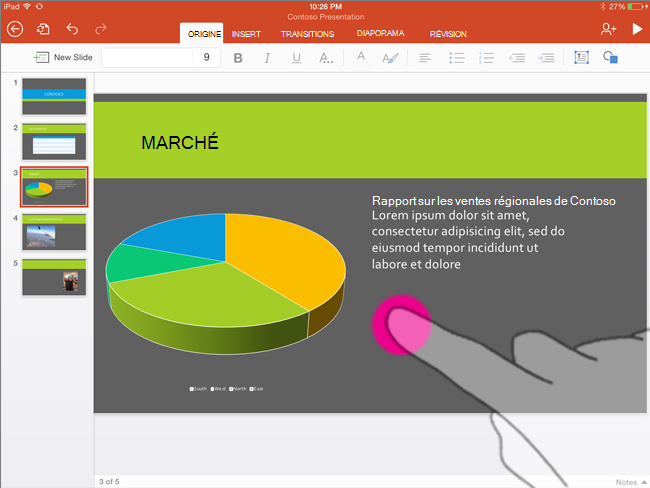
Task: Select slide 4 thumbnail with airplane photo
Action: pyautogui.click(x=54, y=232)
